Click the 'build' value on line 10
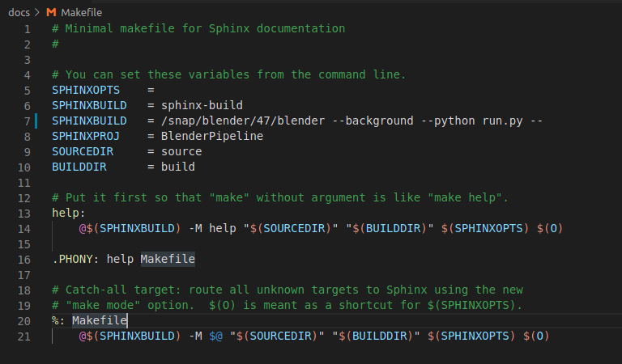Image resolution: width=622 pixels, height=364 pixels. [x=177, y=167]
